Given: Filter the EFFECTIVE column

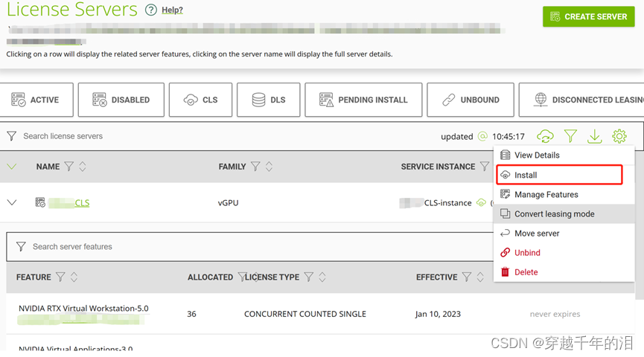Looking at the screenshot, I should 467,277.
